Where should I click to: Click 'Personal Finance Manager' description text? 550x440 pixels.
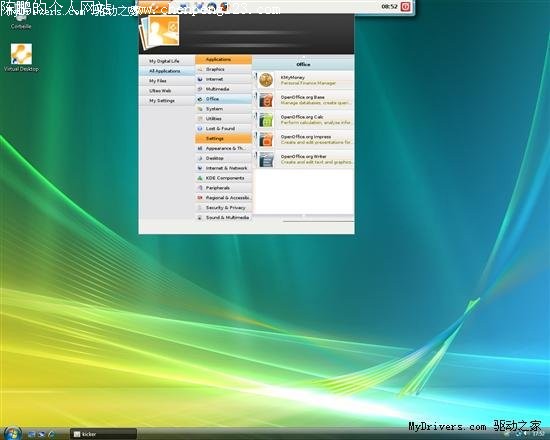tap(308, 83)
